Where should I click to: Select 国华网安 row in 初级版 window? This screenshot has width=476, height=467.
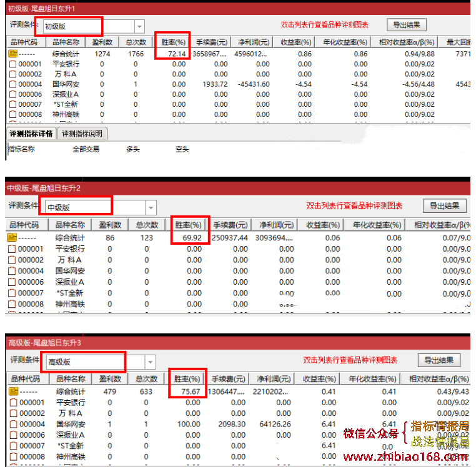pos(238,84)
